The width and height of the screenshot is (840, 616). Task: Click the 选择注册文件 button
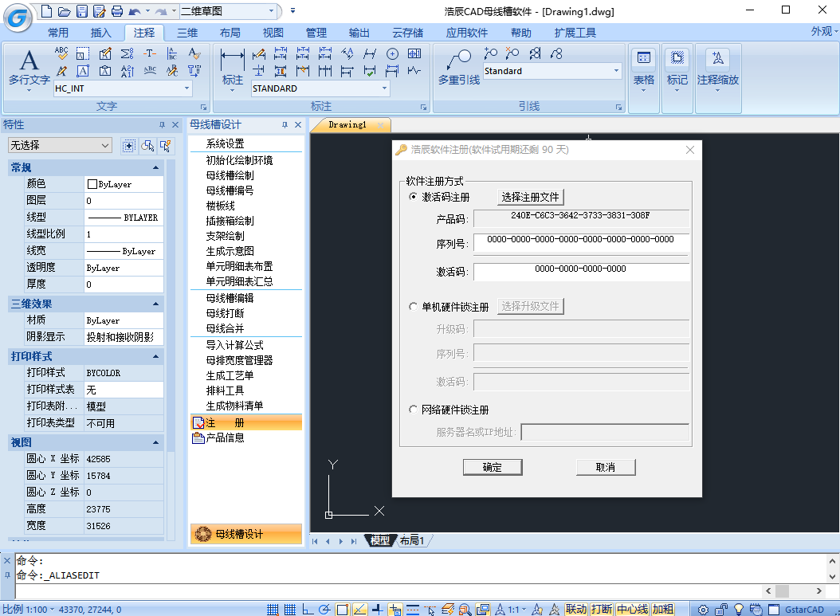point(530,197)
